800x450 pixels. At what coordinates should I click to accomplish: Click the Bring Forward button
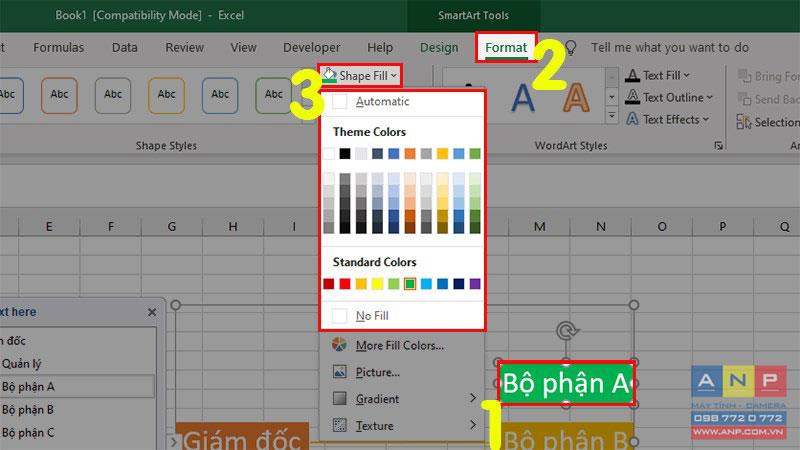pyautogui.click(x=768, y=77)
